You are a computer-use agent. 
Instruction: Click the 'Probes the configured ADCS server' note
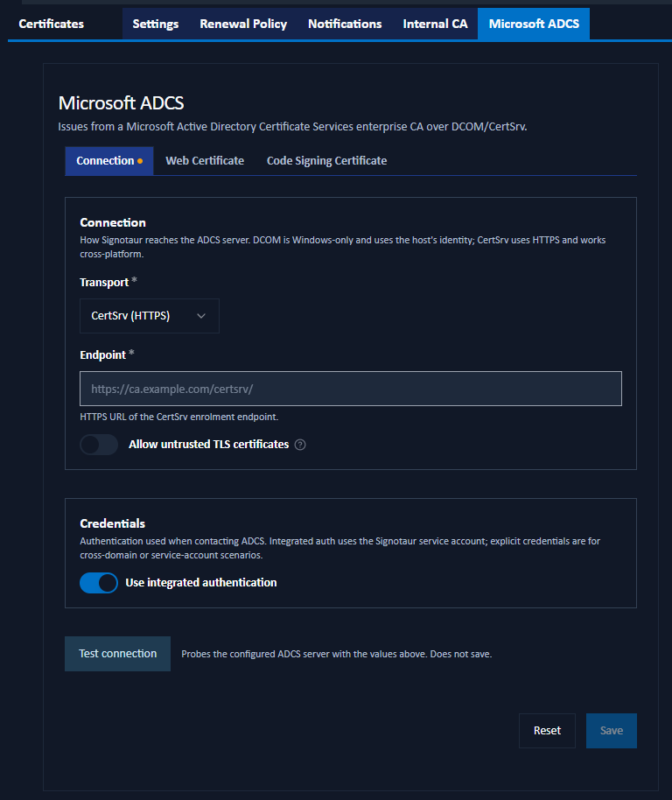[x=337, y=654]
